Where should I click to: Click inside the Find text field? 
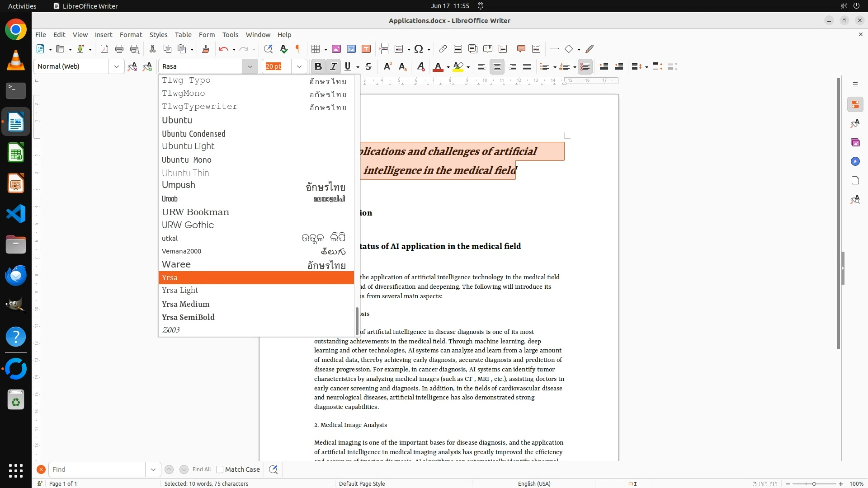(96, 469)
